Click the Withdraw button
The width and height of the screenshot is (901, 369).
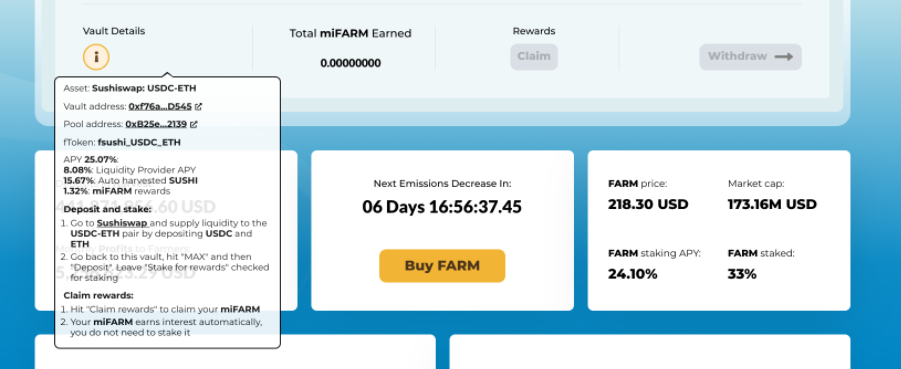[x=750, y=57]
